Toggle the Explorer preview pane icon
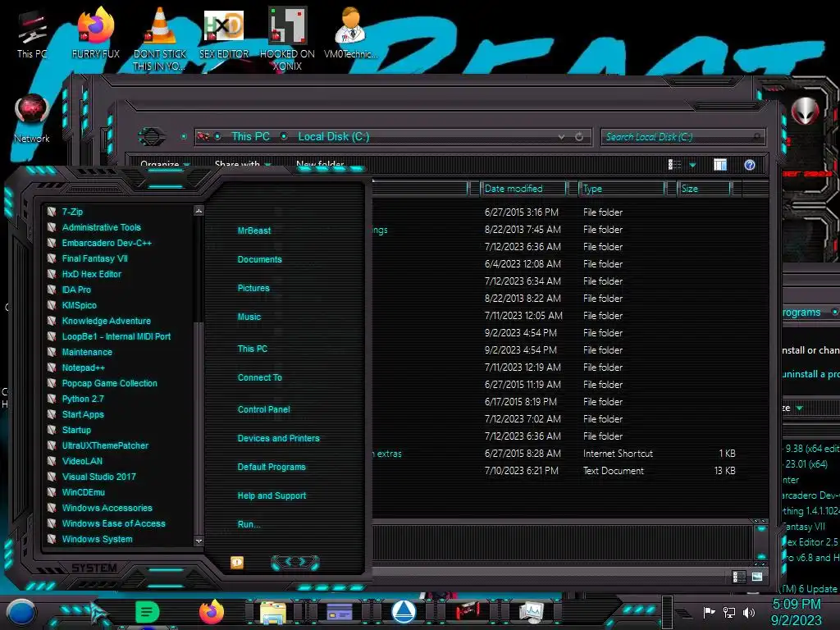The height and width of the screenshot is (630, 840). pyautogui.click(x=720, y=165)
